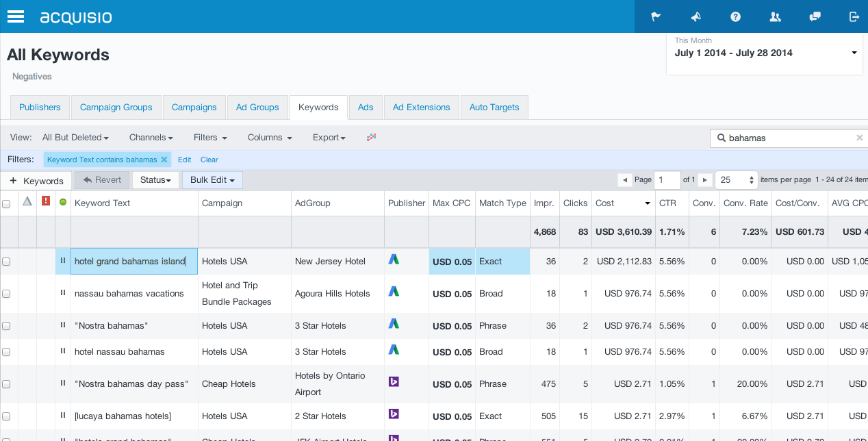The image size is (868, 441).
Task: Click the page number input field
Action: point(667,179)
